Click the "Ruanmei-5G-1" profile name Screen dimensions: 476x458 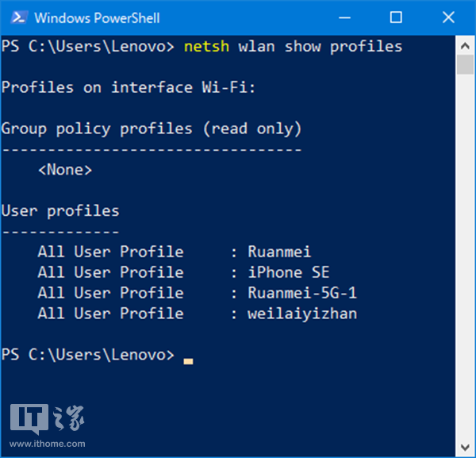302,293
